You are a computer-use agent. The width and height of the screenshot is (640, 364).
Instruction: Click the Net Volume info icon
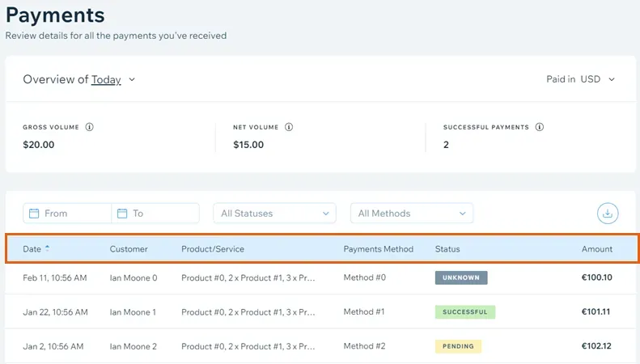pyautogui.click(x=289, y=127)
